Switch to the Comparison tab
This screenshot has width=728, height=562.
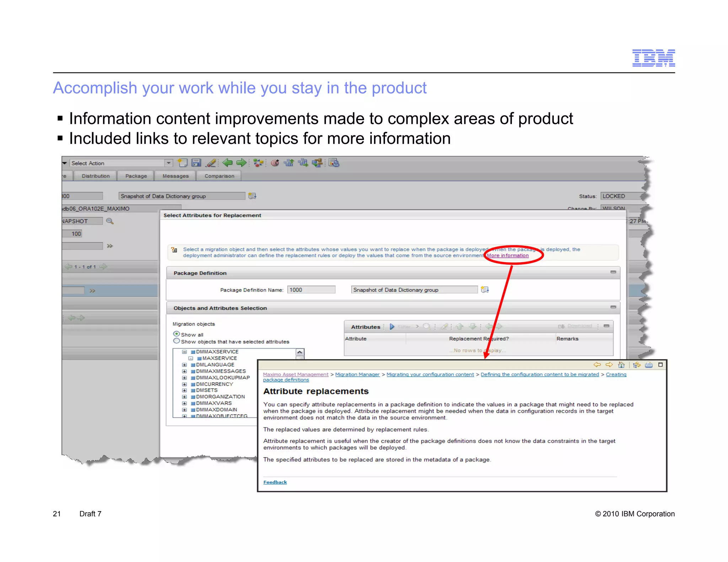tap(219, 176)
